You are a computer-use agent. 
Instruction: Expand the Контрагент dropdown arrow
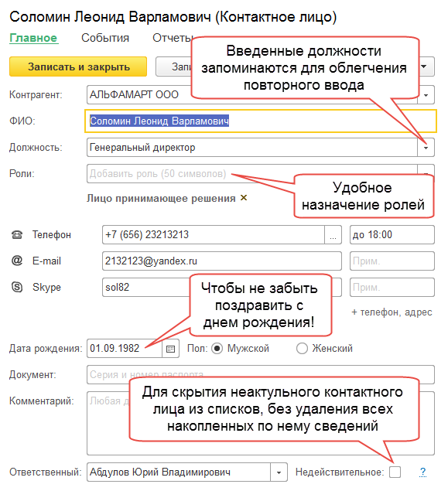426,95
